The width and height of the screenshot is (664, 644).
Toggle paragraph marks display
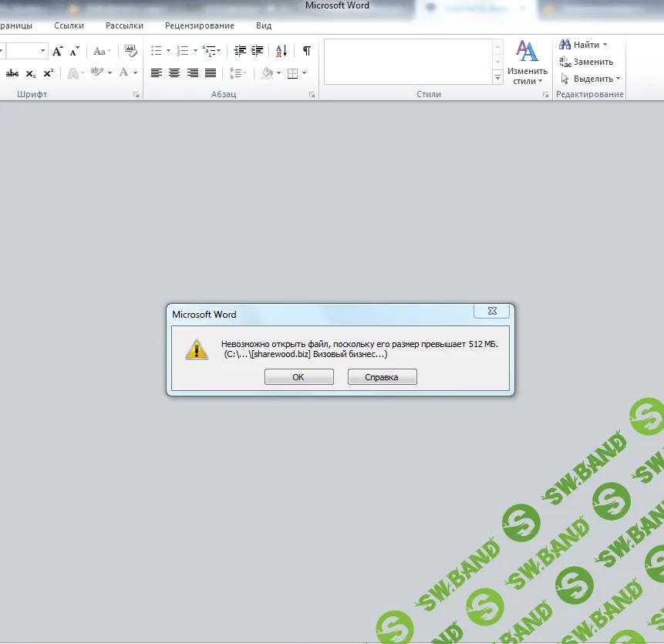[x=306, y=51]
